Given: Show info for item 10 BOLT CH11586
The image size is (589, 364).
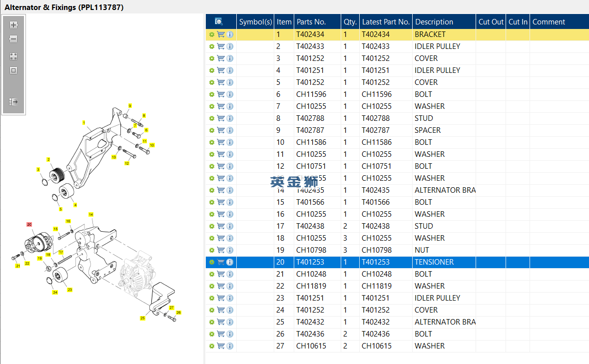Looking at the screenshot, I should point(230,142).
